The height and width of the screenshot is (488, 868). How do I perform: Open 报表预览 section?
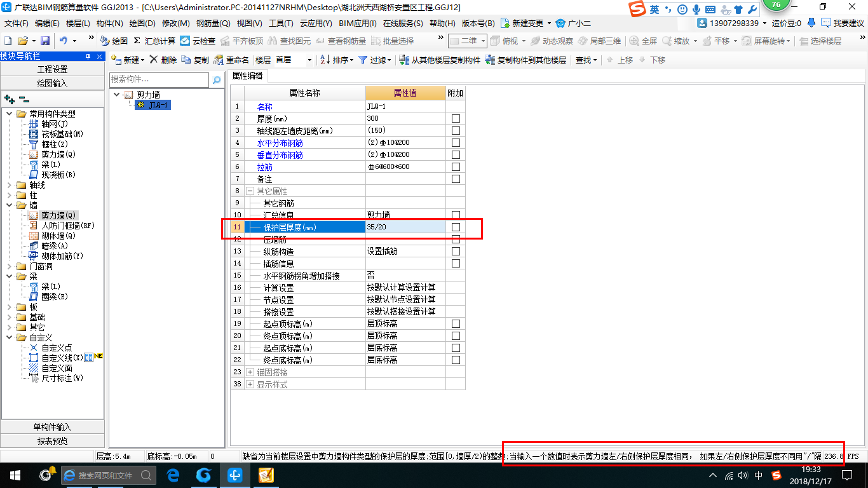[x=52, y=441]
